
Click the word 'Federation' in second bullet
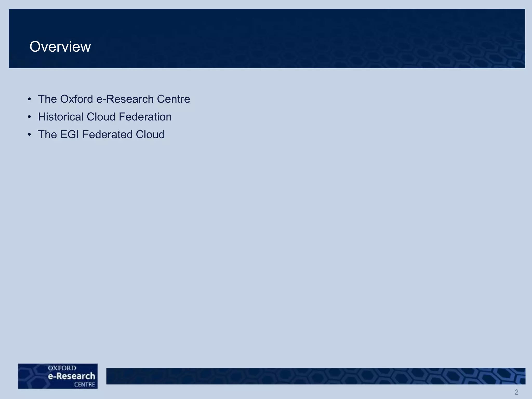[145, 117]
